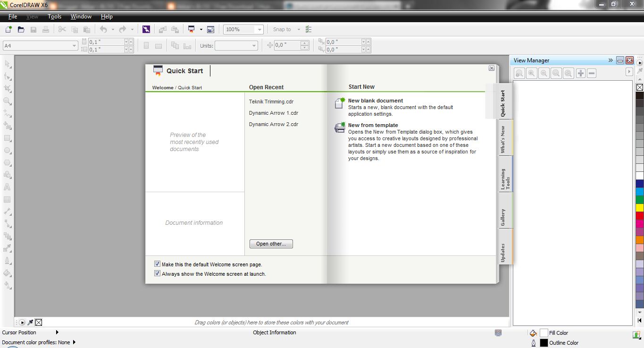Viewport: 644px width, 348px height.
Task: Select the Ellipse tool in toolbox
Action: pyautogui.click(x=8, y=151)
